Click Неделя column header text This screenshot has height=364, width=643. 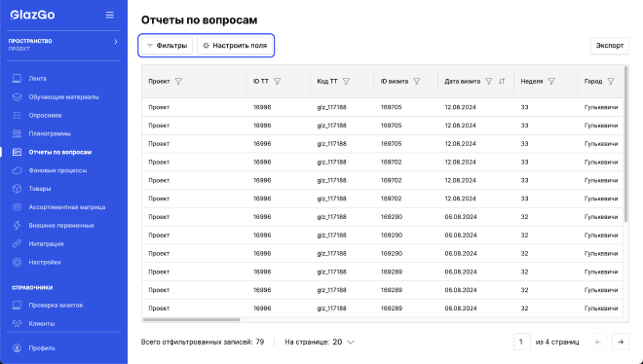coord(532,82)
